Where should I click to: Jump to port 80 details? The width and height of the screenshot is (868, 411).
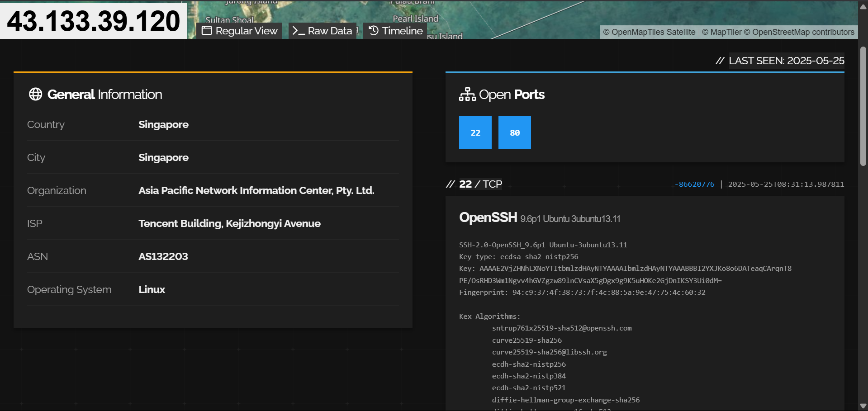[x=514, y=132]
